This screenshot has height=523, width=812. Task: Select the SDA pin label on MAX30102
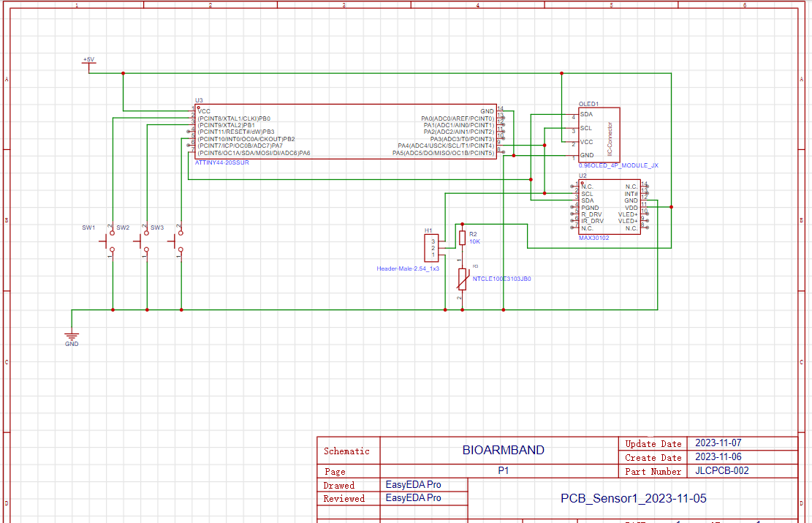coord(587,200)
